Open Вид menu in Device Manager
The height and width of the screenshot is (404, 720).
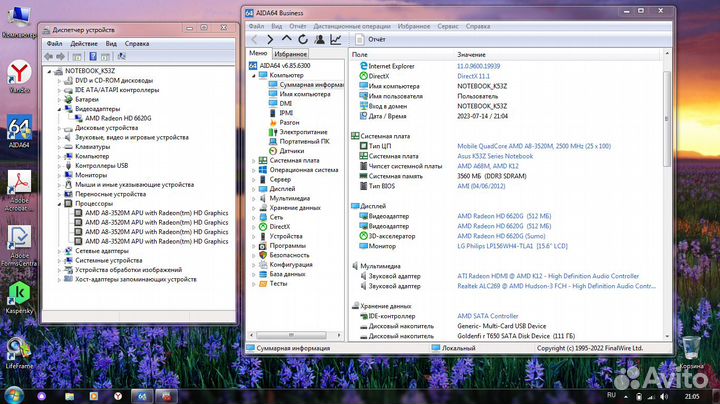111,44
